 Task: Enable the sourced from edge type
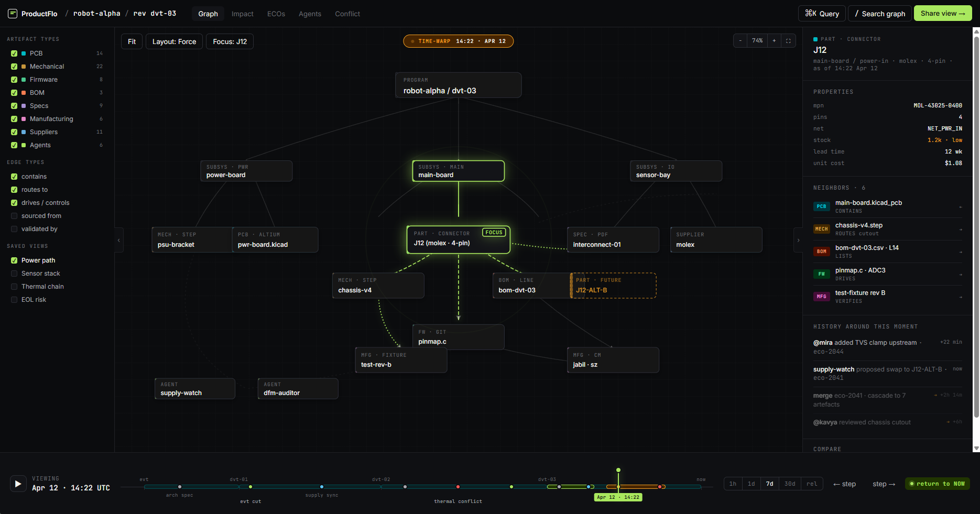coord(14,215)
